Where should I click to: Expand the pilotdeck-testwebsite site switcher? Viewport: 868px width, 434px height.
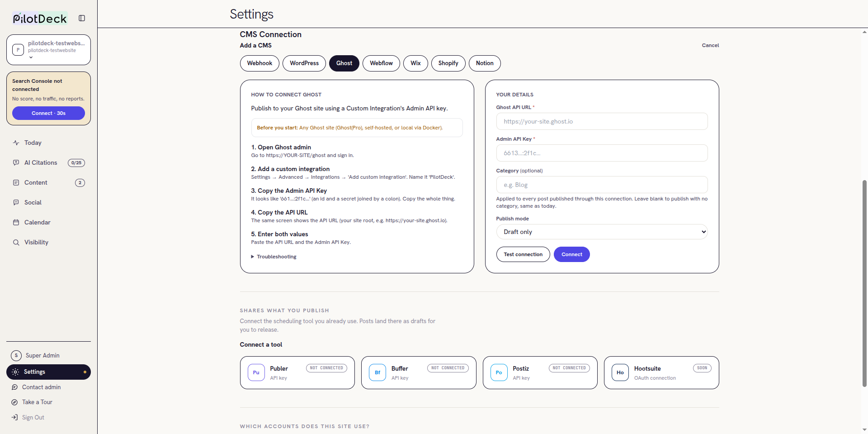[x=49, y=50]
